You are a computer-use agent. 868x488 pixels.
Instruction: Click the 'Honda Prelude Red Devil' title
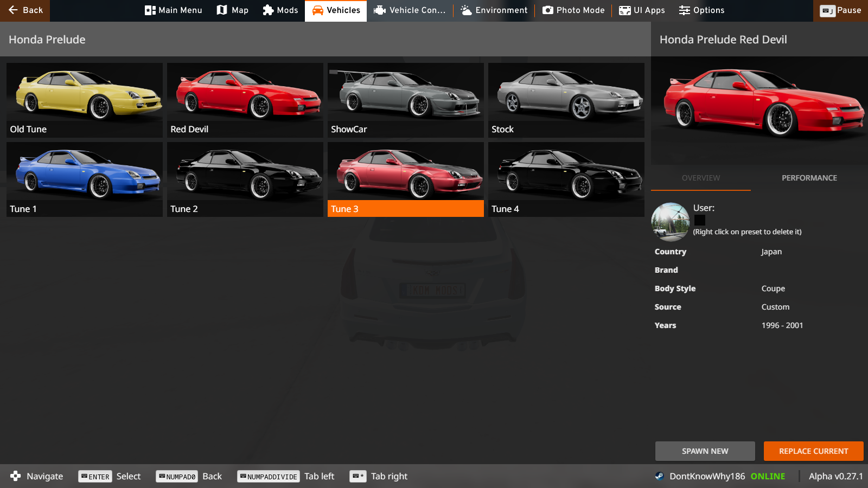coord(723,40)
